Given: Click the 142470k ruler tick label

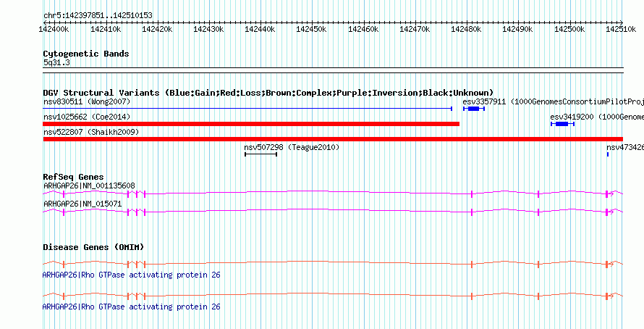Looking at the screenshot, I should click(415, 29).
